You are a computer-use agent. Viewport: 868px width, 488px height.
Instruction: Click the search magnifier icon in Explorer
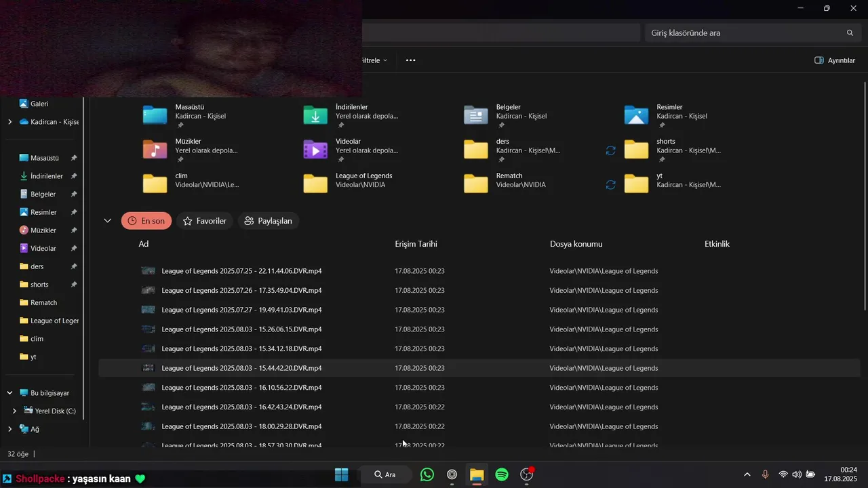coord(850,33)
